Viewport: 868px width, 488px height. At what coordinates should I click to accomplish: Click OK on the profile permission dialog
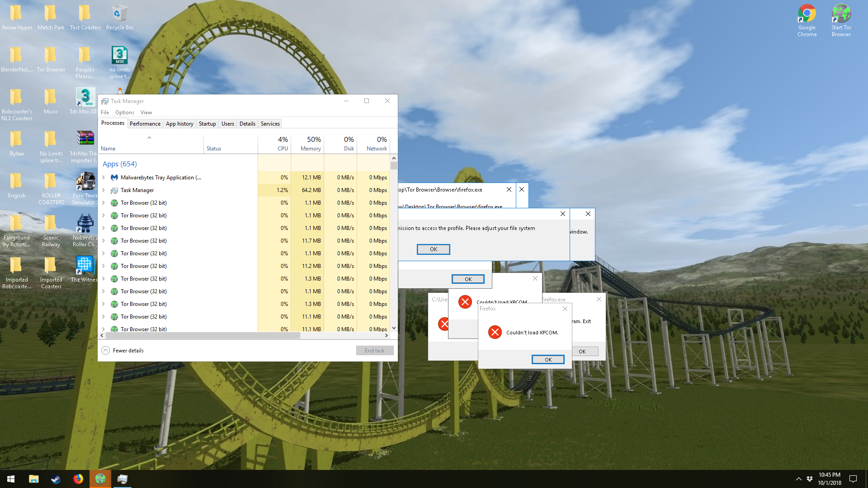click(x=433, y=249)
